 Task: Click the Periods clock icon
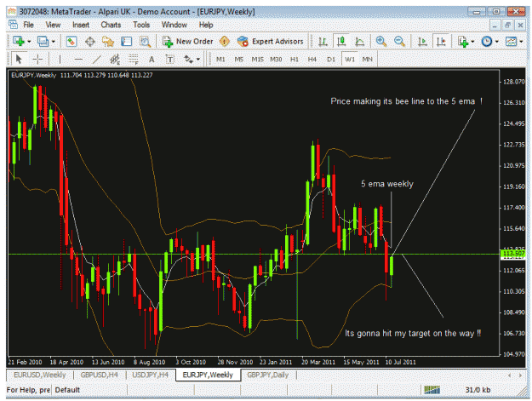[487, 42]
